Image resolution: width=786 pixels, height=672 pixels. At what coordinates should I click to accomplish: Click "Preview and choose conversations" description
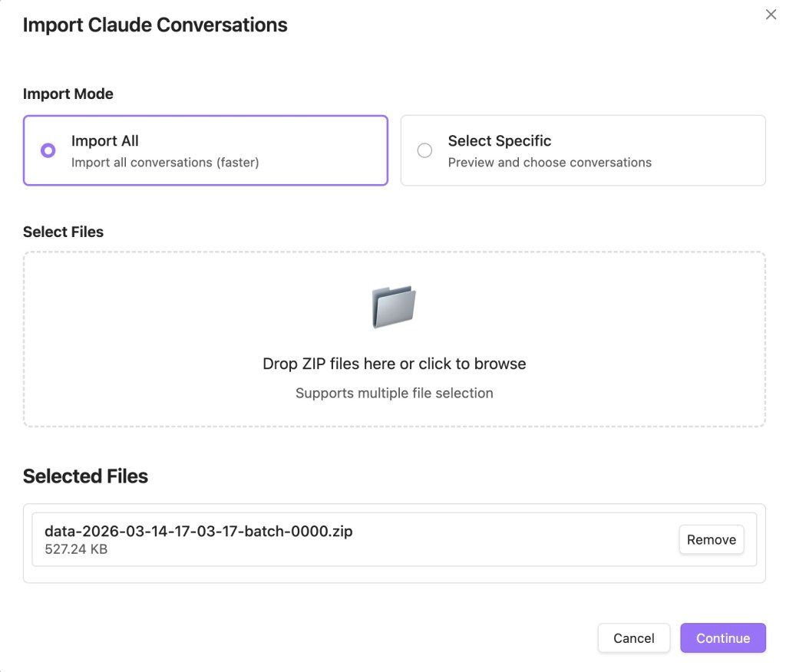(x=550, y=163)
